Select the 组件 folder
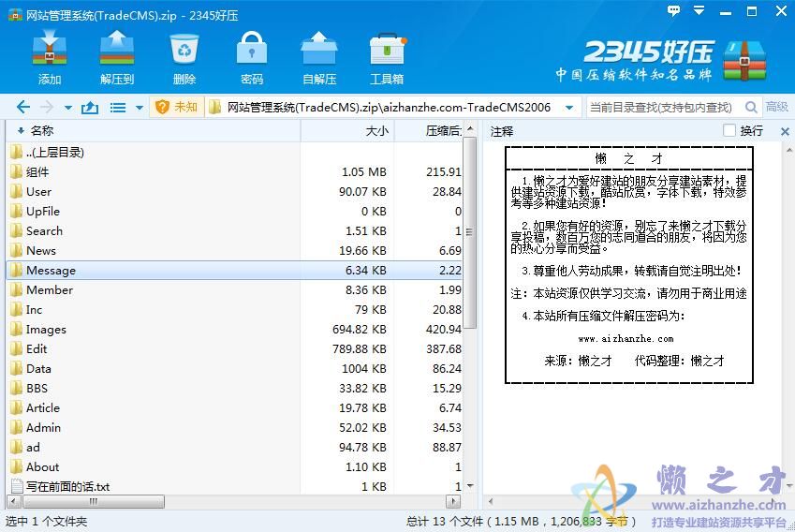The height and width of the screenshot is (532, 795). (x=234, y=172)
